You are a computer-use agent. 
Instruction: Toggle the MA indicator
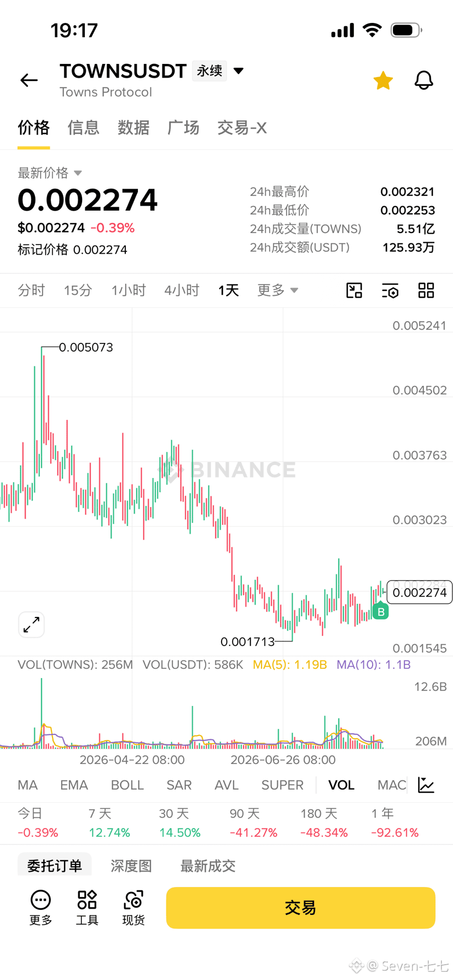click(27, 785)
